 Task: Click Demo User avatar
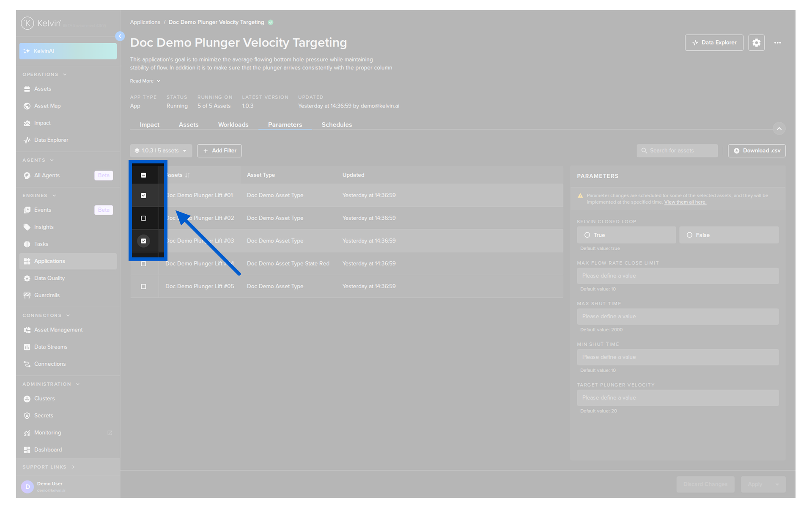click(27, 487)
